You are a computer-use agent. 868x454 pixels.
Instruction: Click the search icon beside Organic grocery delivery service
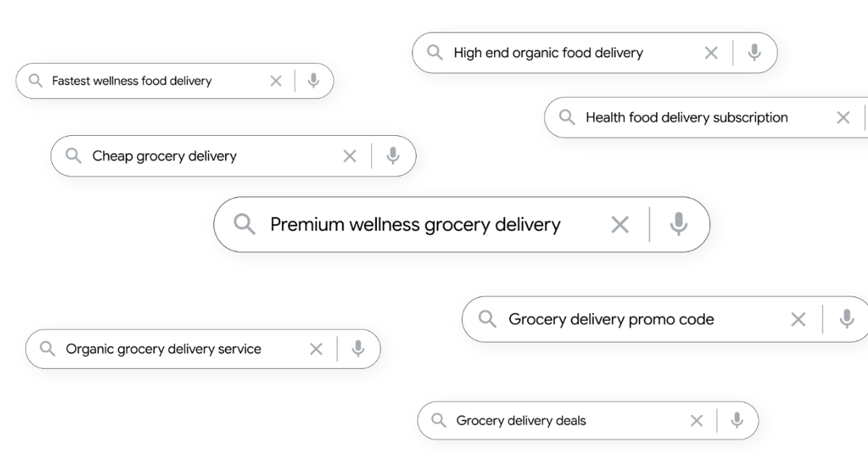click(48, 348)
